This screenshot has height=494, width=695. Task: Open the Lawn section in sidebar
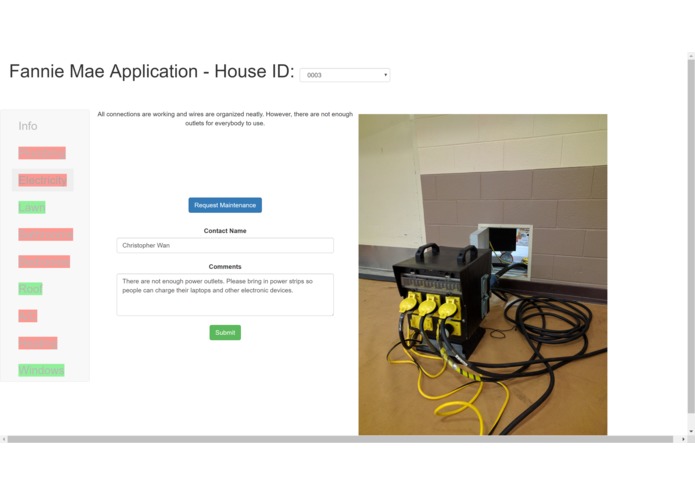(31, 207)
